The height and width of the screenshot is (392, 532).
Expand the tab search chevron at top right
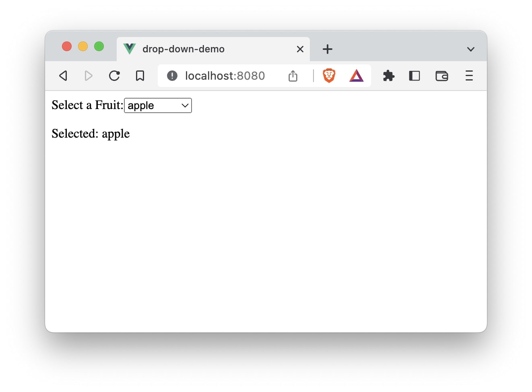[x=470, y=49]
